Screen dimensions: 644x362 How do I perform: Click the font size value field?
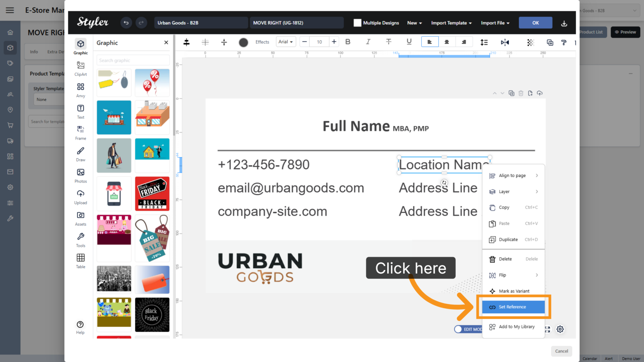tap(319, 42)
